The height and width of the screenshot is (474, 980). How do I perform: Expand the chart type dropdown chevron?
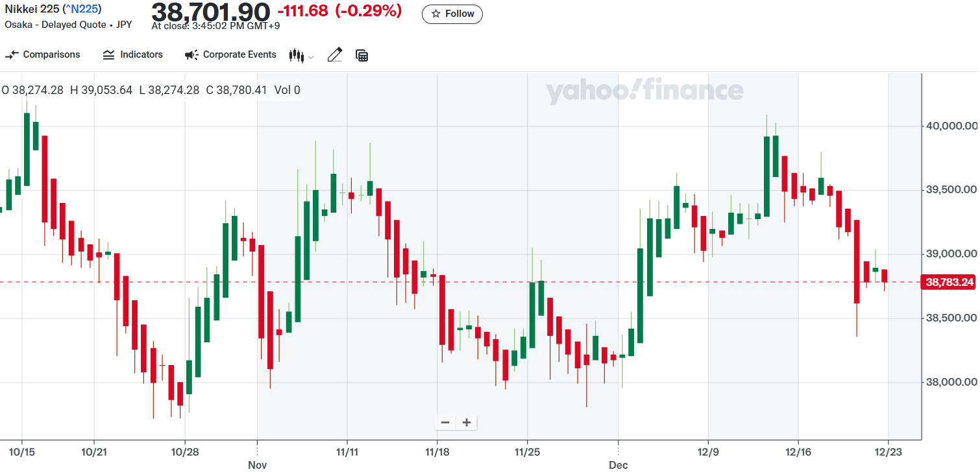(311, 57)
